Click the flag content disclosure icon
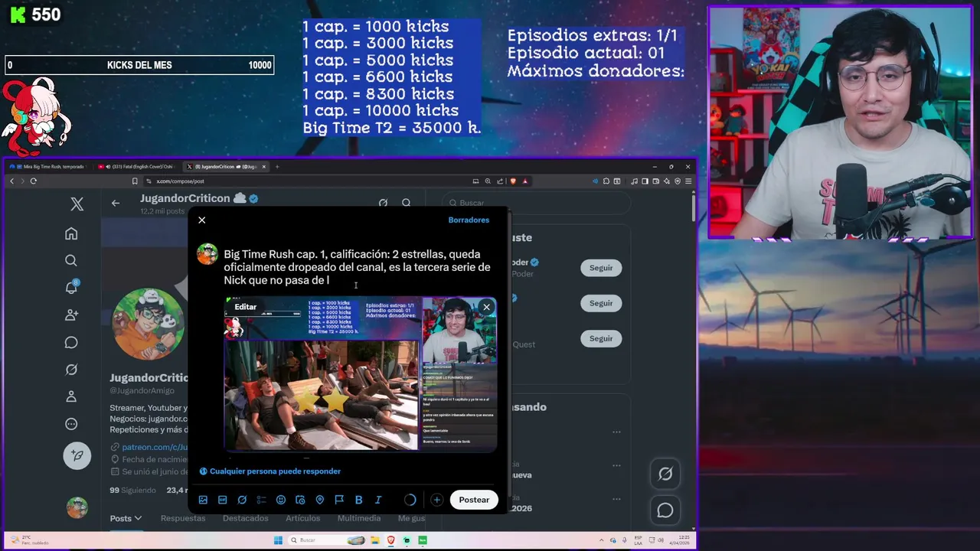This screenshot has height=551, width=980. point(339,500)
